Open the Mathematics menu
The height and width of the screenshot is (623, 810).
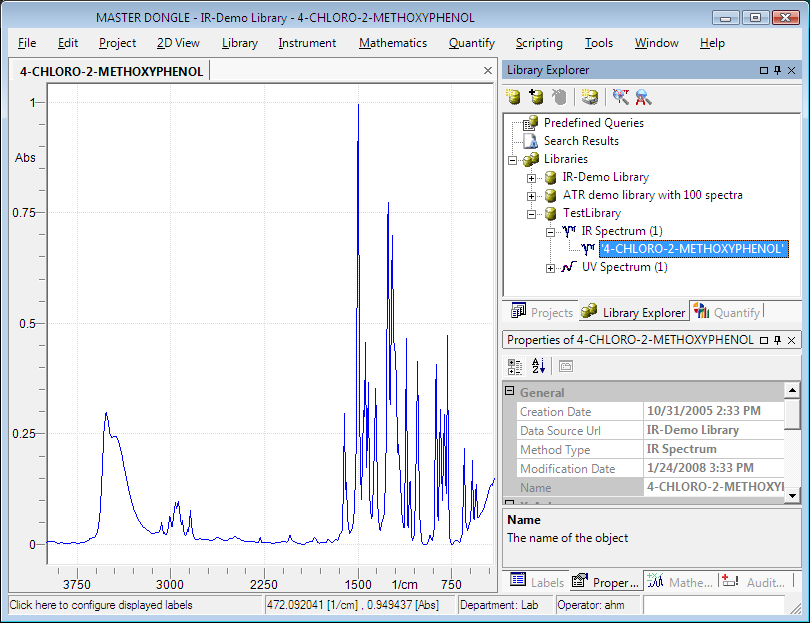coord(392,43)
